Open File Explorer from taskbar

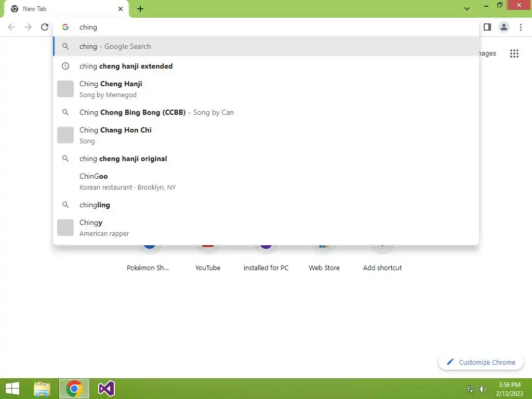coord(42,389)
